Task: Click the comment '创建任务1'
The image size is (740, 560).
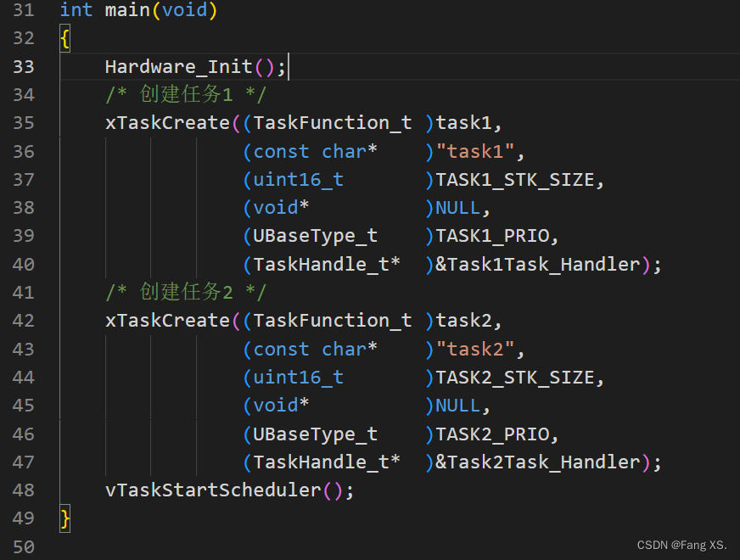Action: 187,94
